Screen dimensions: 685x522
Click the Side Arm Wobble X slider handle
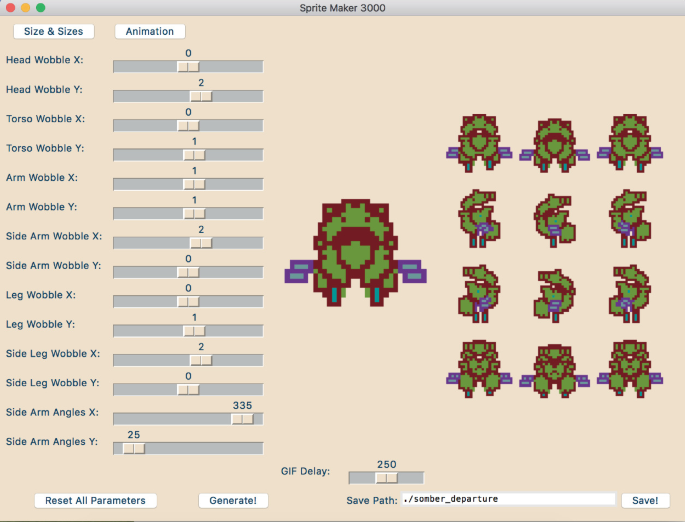[201, 243]
